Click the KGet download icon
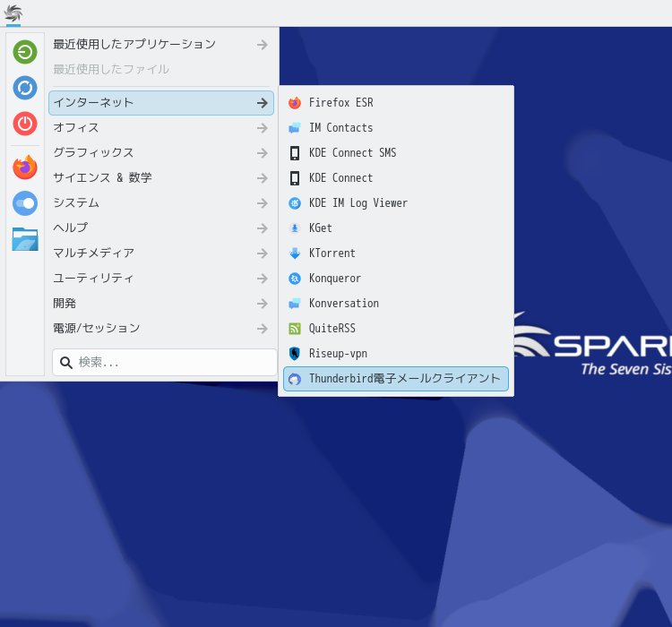The image size is (672, 627). tap(295, 228)
